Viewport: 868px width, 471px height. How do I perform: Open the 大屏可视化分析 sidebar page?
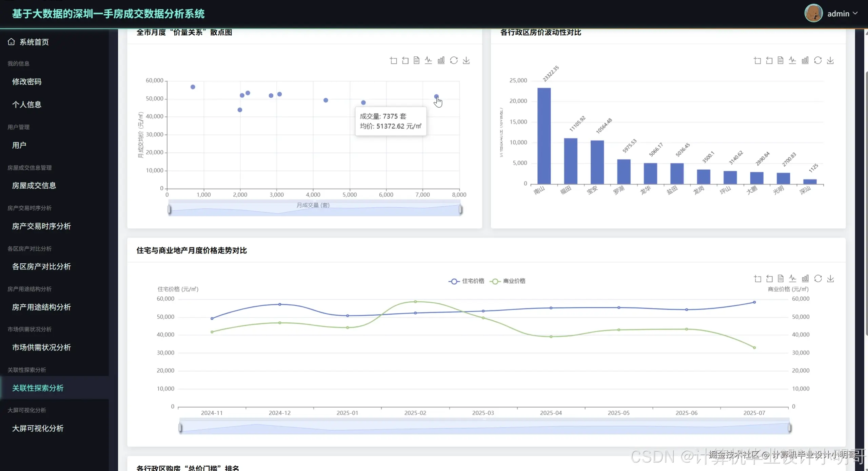pos(38,428)
